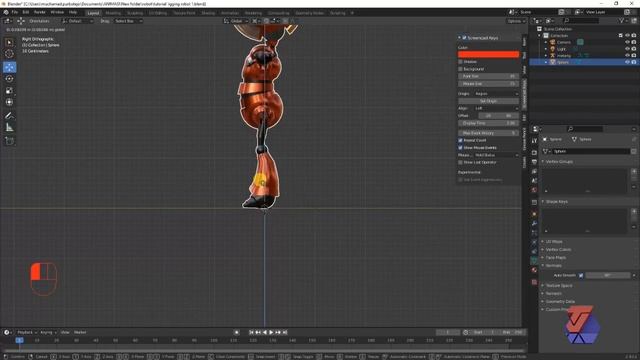Toggle the Repeat Count checkbox
Image resolution: width=640 pixels, height=360 pixels.
tap(460, 140)
